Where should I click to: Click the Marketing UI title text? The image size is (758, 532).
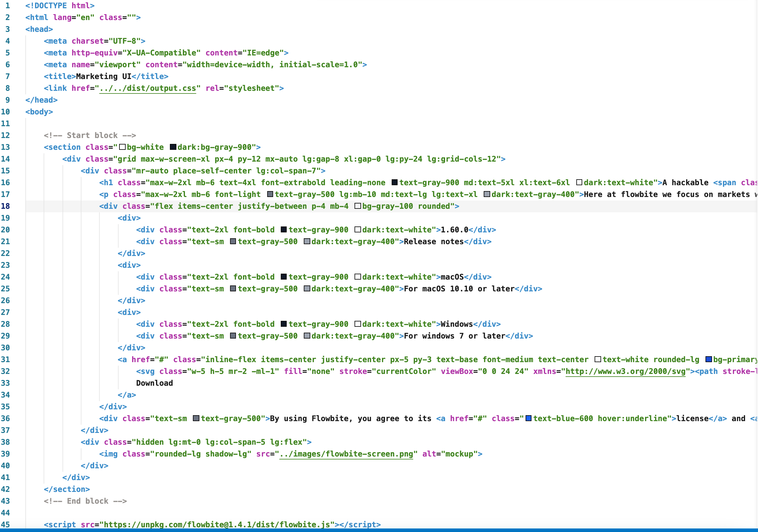point(103,77)
